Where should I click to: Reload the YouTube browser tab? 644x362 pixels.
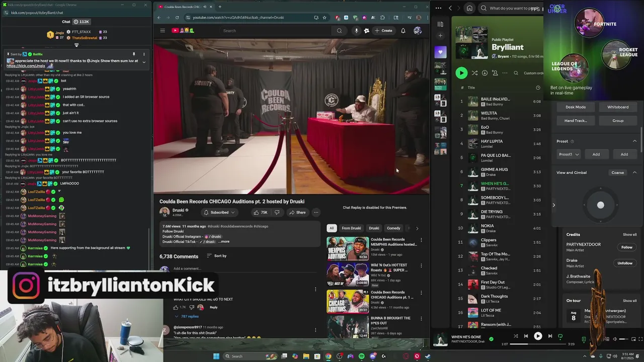point(177,18)
